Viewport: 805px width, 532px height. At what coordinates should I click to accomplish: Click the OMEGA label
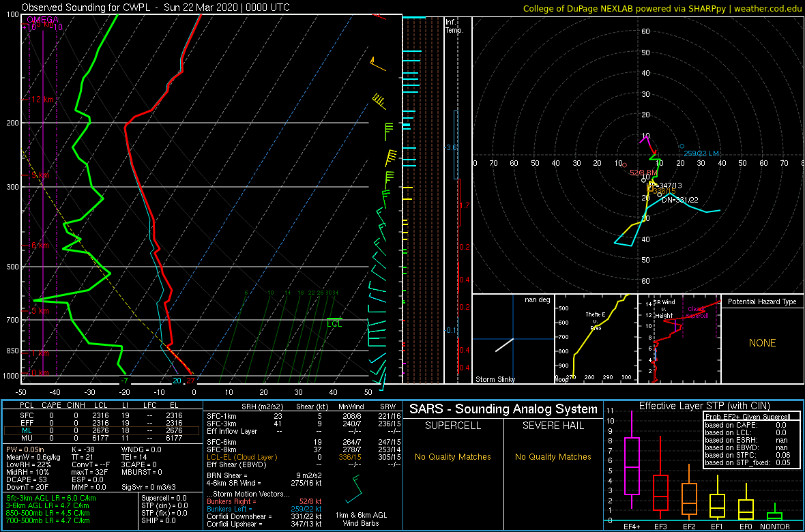click(x=42, y=20)
